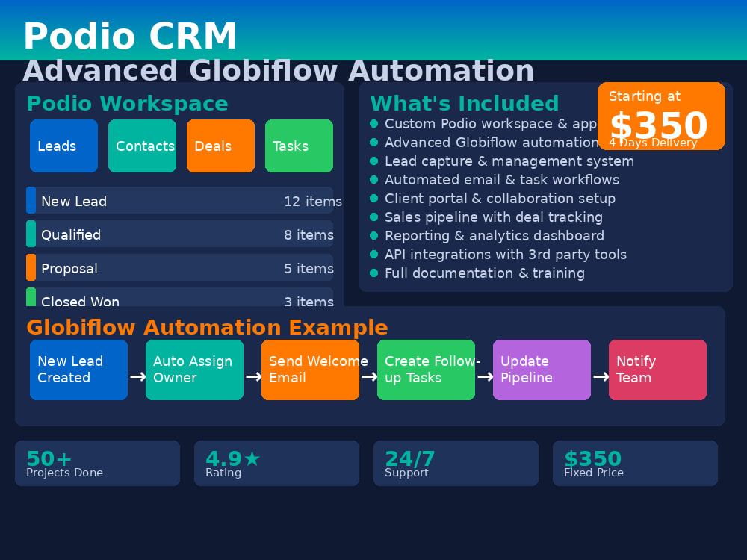Click the 24/7 Support card
The width and height of the screenshot is (747, 560).
click(456, 463)
